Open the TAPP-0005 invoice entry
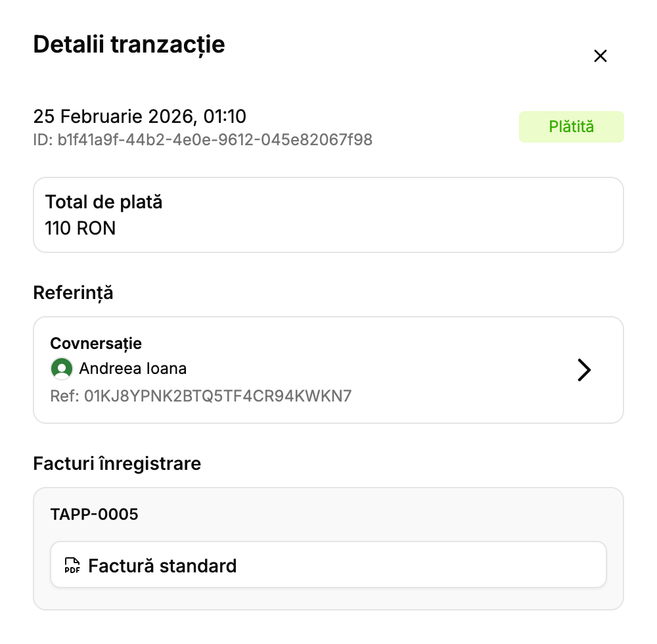 point(95,515)
